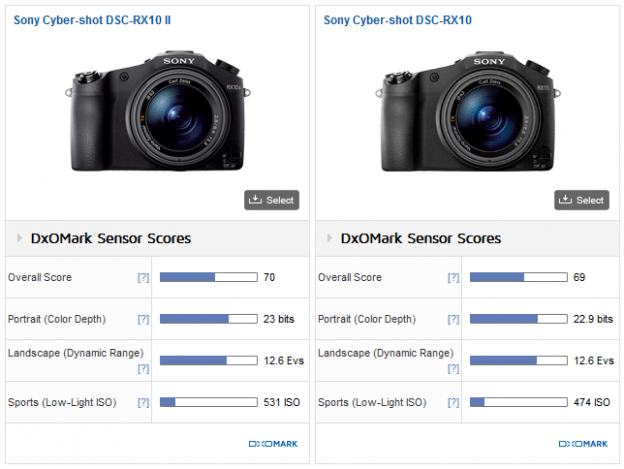This screenshot has height=469, width=624.
Task: Select the original DSC-RX10 camera button
Action: point(582,200)
